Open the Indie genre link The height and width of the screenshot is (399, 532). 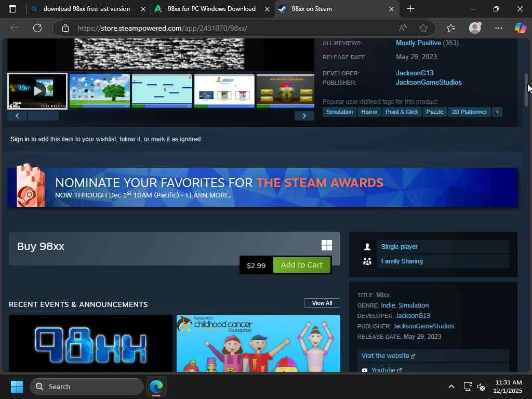click(388, 305)
